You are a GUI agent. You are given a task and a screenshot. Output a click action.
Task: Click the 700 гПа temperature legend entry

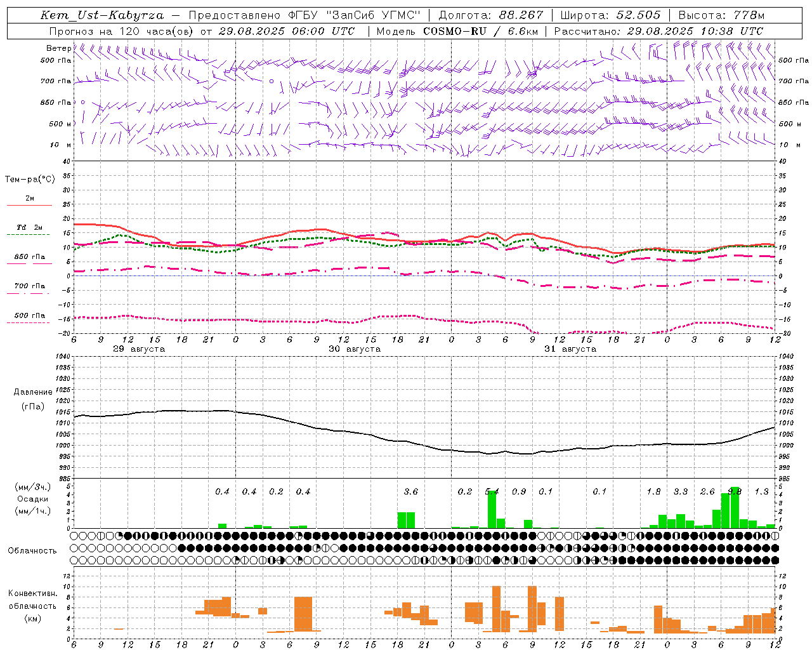click(x=30, y=286)
